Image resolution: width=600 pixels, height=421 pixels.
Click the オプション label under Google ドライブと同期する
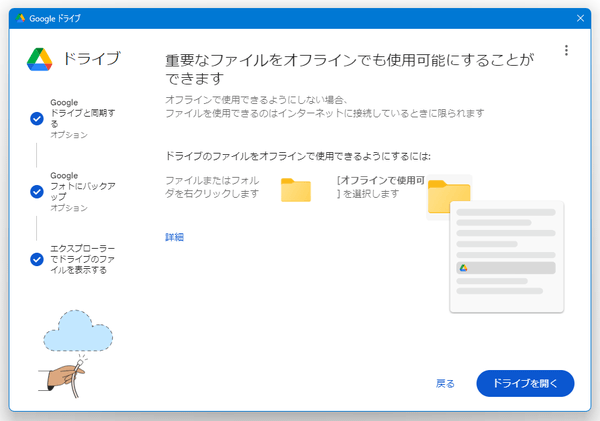click(69, 135)
